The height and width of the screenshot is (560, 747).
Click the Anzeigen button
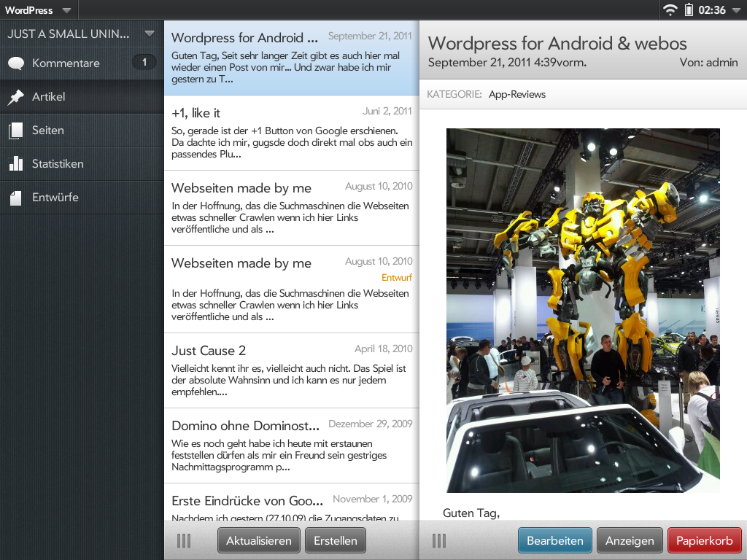pos(630,540)
